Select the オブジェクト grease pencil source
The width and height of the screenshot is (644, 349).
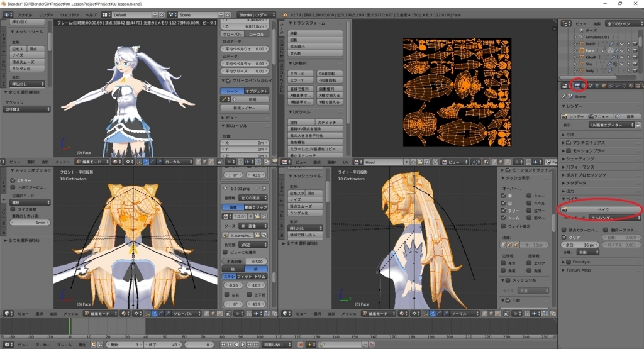[x=257, y=91]
